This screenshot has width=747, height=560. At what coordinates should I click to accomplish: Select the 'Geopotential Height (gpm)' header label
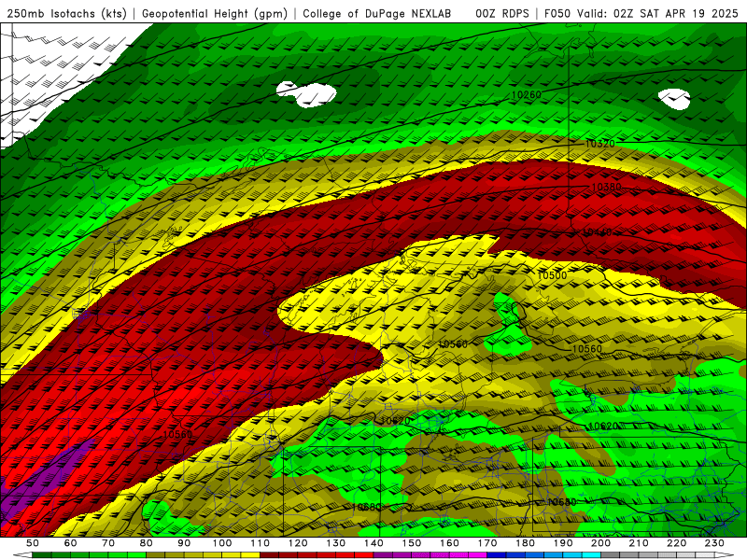(x=215, y=13)
